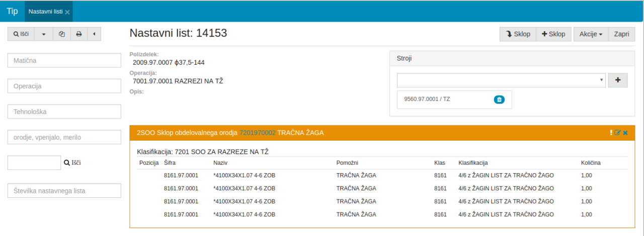Close the Nastavni listi tab
The width and height of the screenshot is (644, 236).
[x=67, y=12]
